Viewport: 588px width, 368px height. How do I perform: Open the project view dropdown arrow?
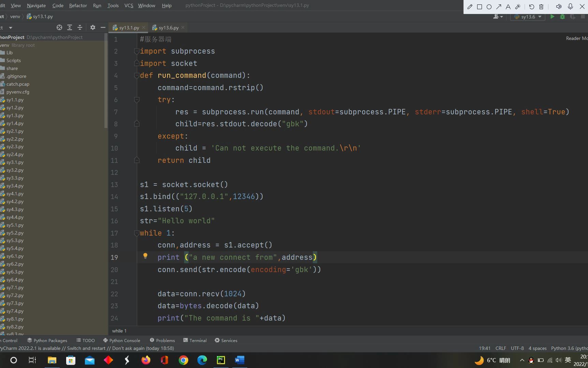click(10, 27)
